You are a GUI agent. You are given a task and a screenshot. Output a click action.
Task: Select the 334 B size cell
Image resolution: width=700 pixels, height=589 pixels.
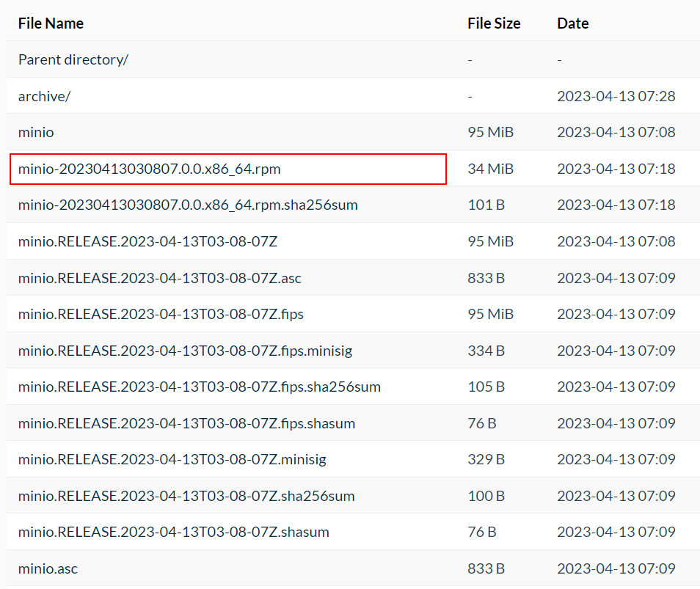(486, 351)
